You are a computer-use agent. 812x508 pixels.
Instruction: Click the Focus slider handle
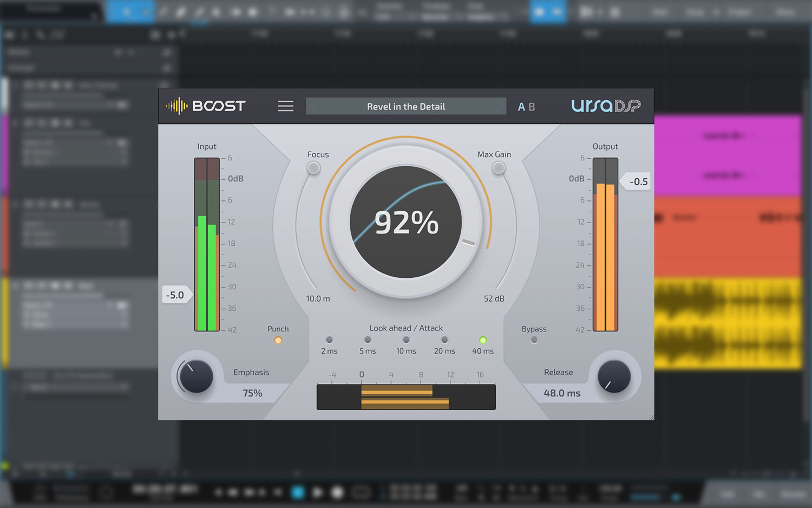(313, 168)
